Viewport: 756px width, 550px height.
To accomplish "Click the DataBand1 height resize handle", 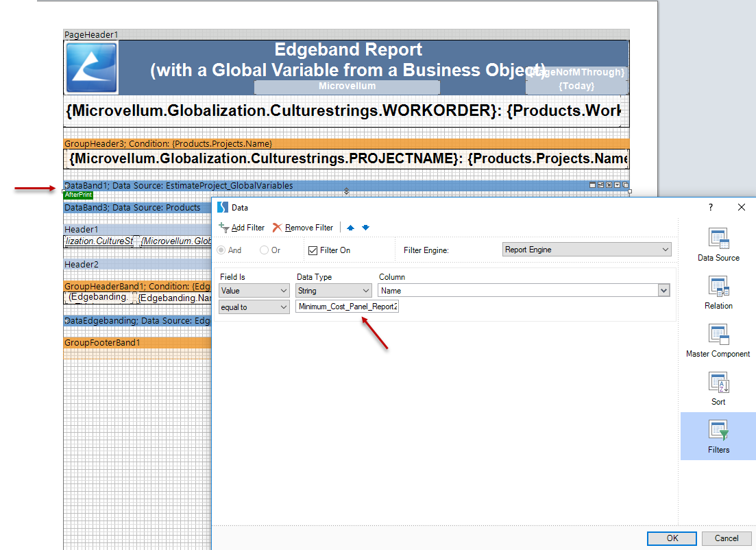I will 346,191.
